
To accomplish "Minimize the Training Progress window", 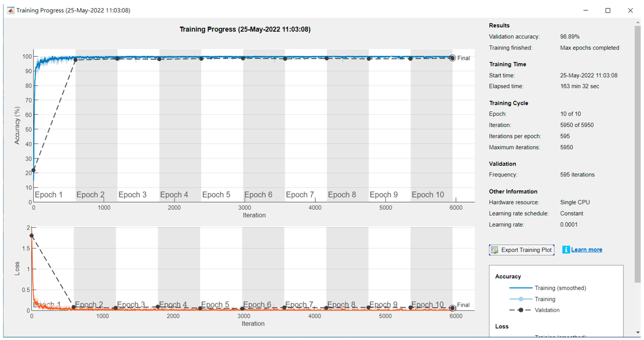I will (586, 10).
